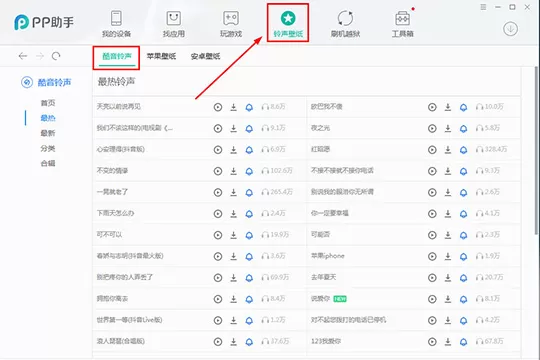Screen dimensions: 540x360
Task: Play the ringtone 世界第一等
Action: [x=218, y=320]
